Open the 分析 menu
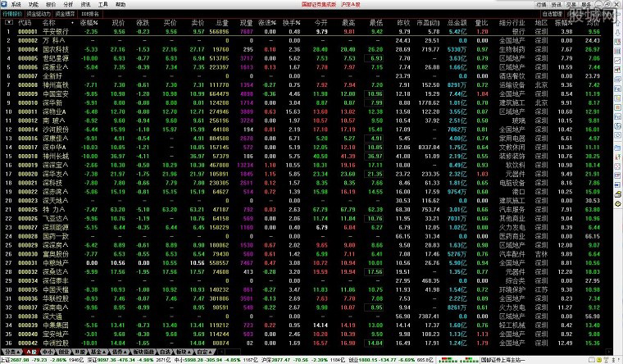 point(68,4)
